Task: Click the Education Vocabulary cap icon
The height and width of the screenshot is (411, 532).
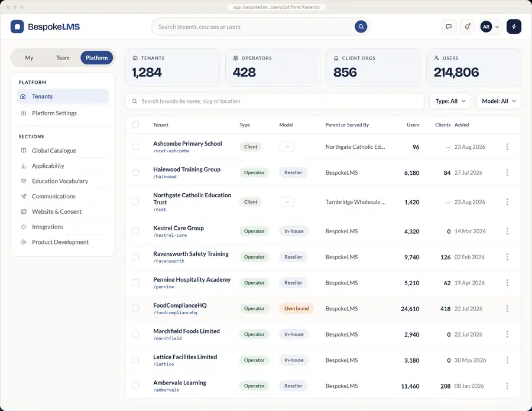Action: coord(24,181)
